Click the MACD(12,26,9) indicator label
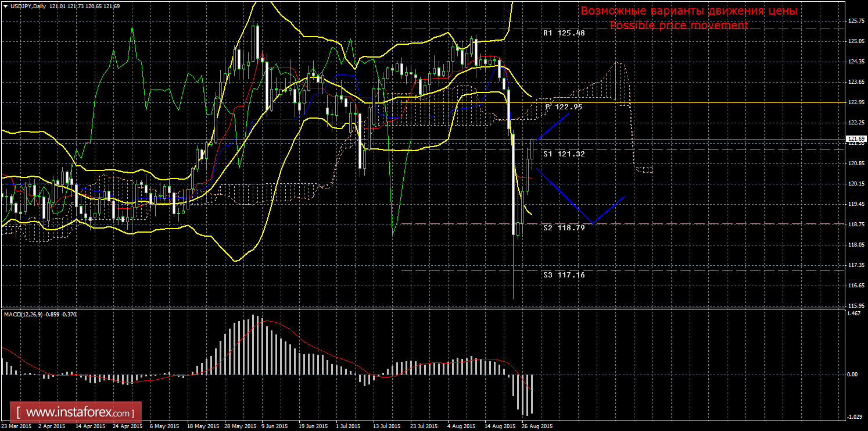The width and height of the screenshot is (868, 431). (x=24, y=314)
